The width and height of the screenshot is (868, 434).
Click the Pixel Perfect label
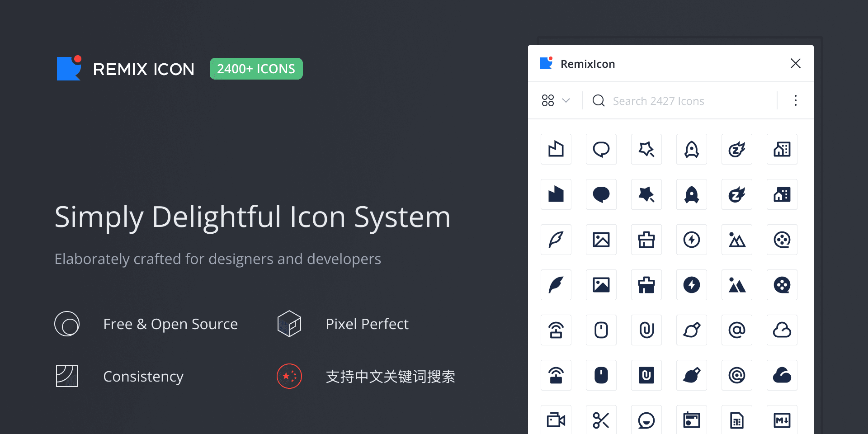[367, 324]
